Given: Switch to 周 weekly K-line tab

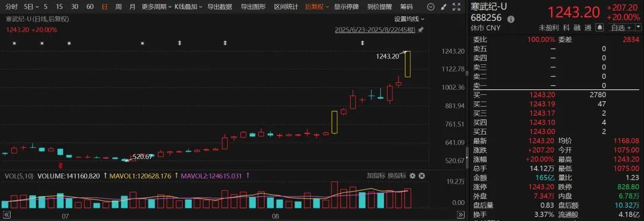Looking at the screenshot, I should 118,7.
